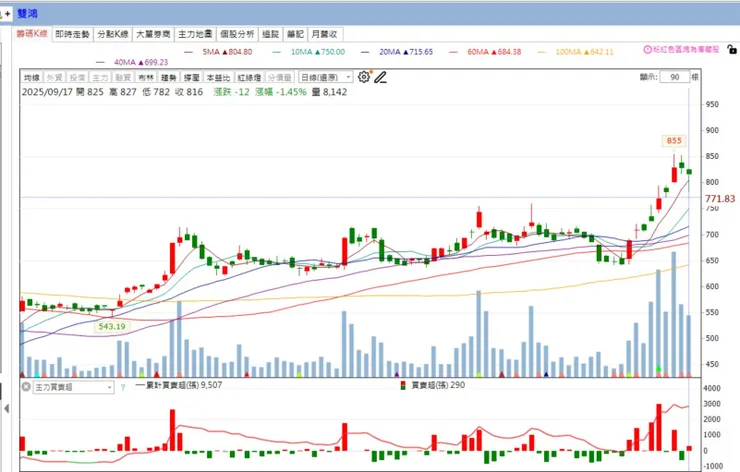Viewport: 740px width, 472px height.
Task: Click the 粉紅色區塊為庫藏股 notice link
Action: click(x=686, y=50)
